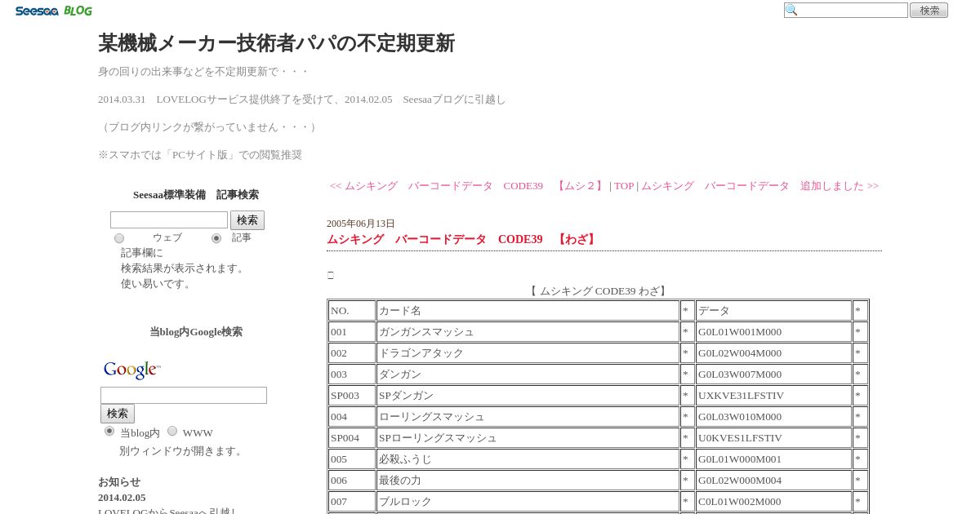The height and width of the screenshot is (514, 980).
Task: Click the 当blog内Google検索 heading
Action: (x=196, y=332)
